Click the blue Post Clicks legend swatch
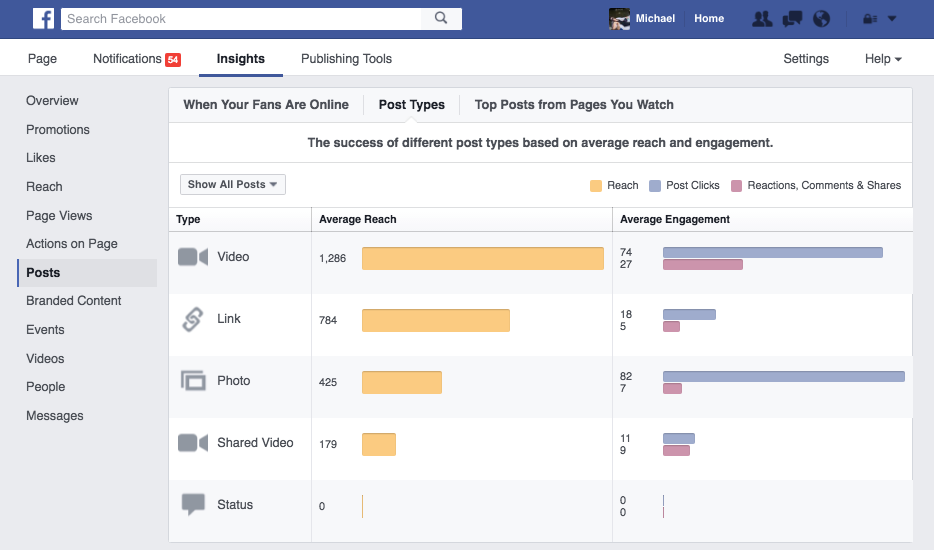 (x=655, y=186)
